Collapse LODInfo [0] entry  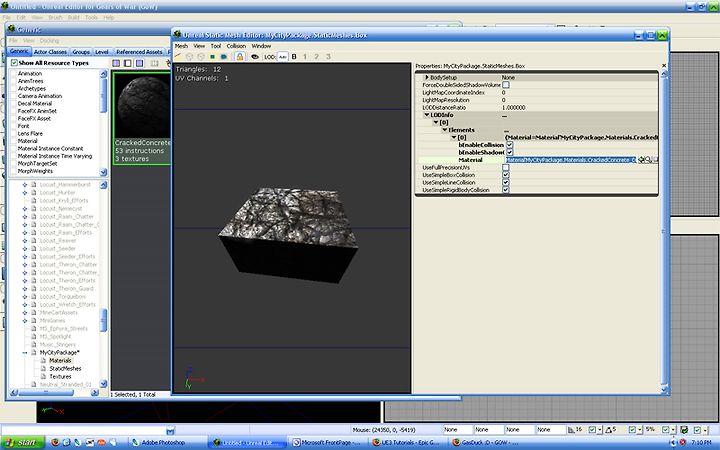click(x=436, y=123)
